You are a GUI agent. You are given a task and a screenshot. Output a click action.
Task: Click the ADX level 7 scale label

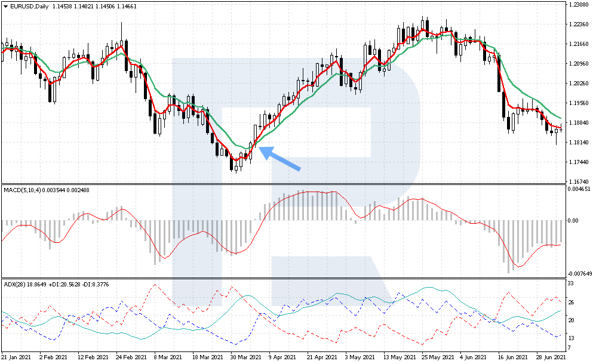coord(570,347)
